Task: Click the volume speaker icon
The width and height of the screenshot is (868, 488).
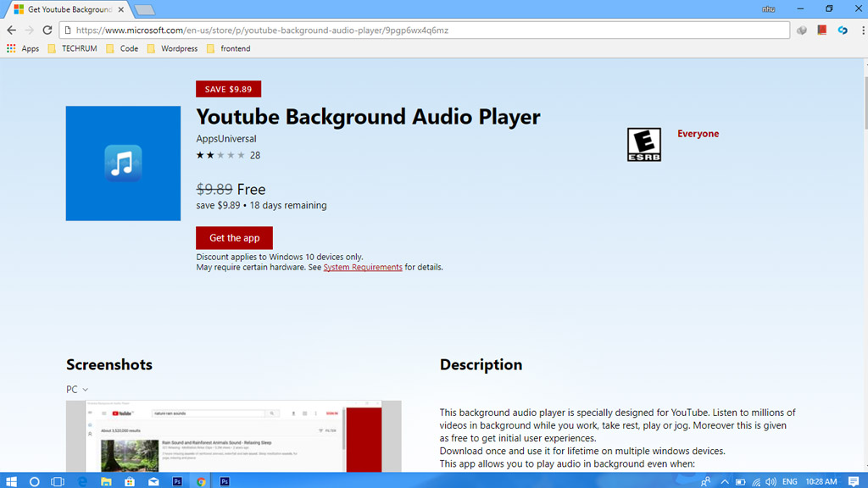Action: [771, 482]
